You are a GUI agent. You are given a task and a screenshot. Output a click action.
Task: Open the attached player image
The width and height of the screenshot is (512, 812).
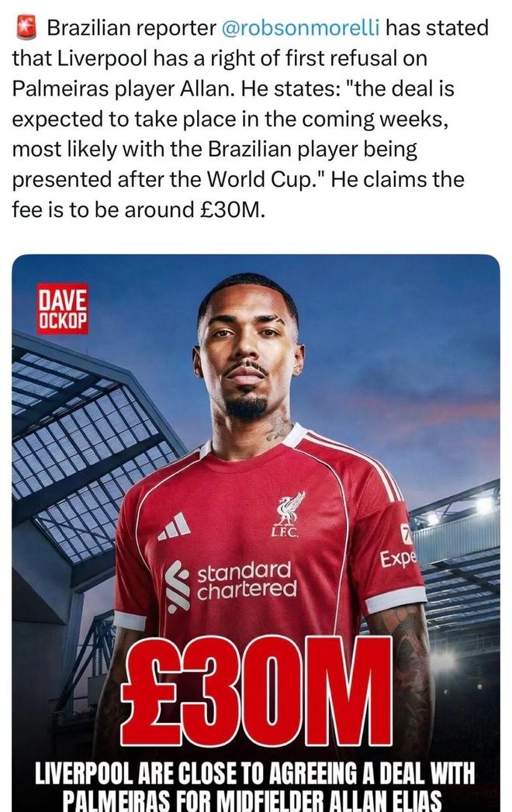pyautogui.click(x=256, y=533)
